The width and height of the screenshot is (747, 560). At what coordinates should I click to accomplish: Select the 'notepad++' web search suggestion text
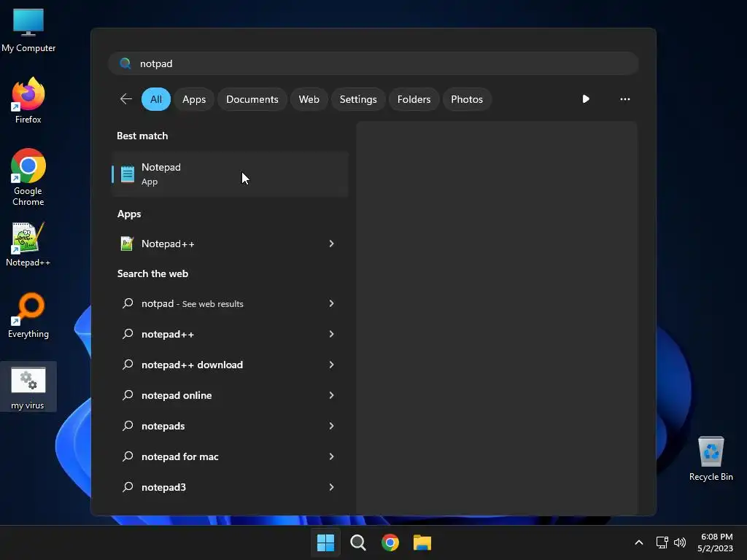click(168, 334)
